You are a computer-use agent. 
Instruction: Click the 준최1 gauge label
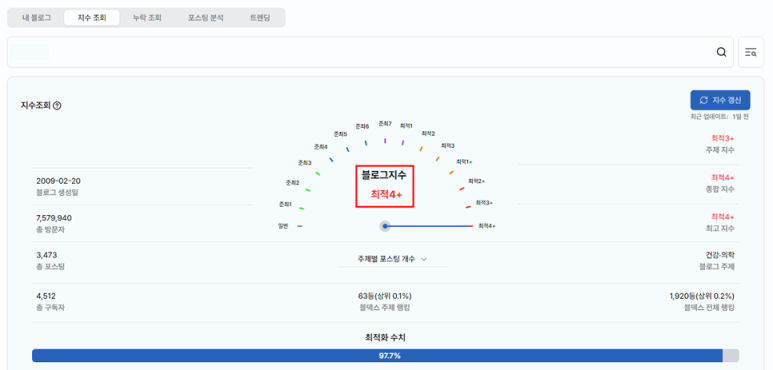[285, 204]
